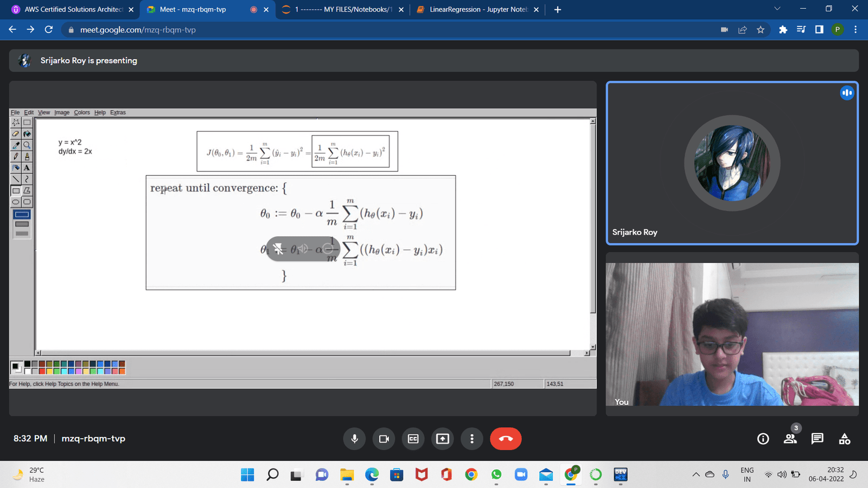868x488 pixels.
Task: Open the Show everyone people panel
Action: 790,439
